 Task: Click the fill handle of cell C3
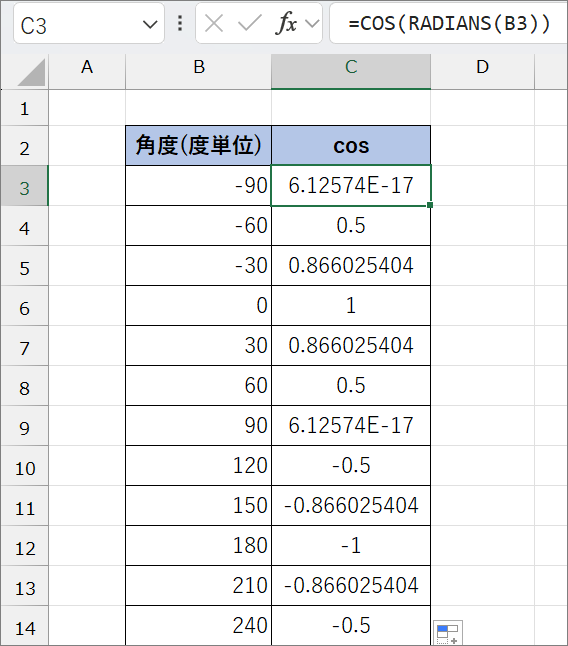[x=430, y=205]
